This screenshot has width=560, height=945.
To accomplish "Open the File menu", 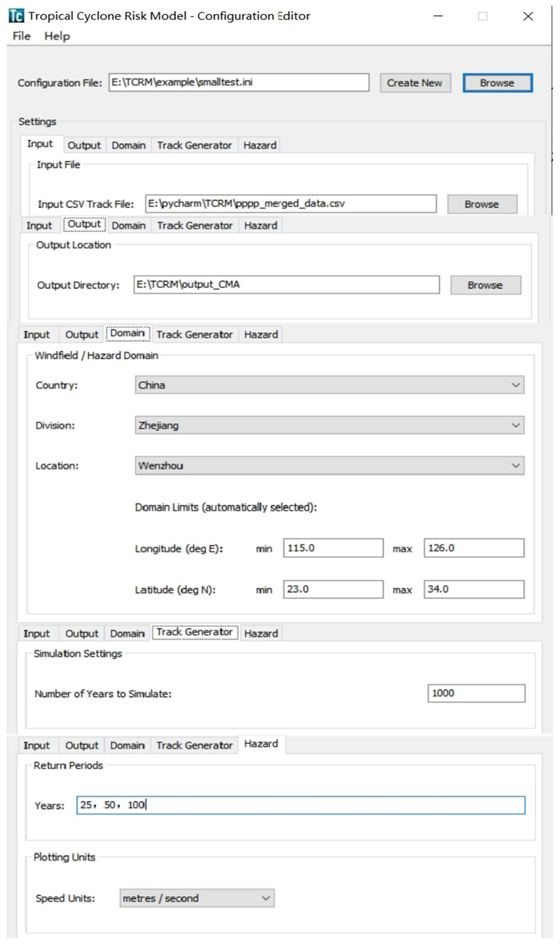I will (x=21, y=36).
